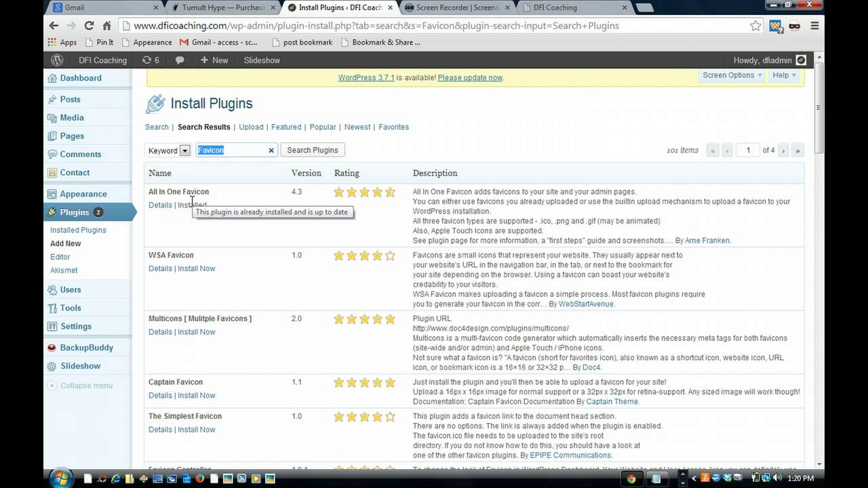Screen dimensions: 868x488
Task: Select the Media sidebar icon
Action: point(71,117)
